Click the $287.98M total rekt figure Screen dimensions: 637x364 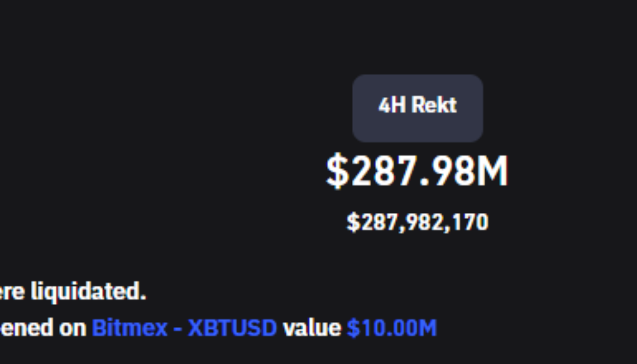tap(417, 170)
